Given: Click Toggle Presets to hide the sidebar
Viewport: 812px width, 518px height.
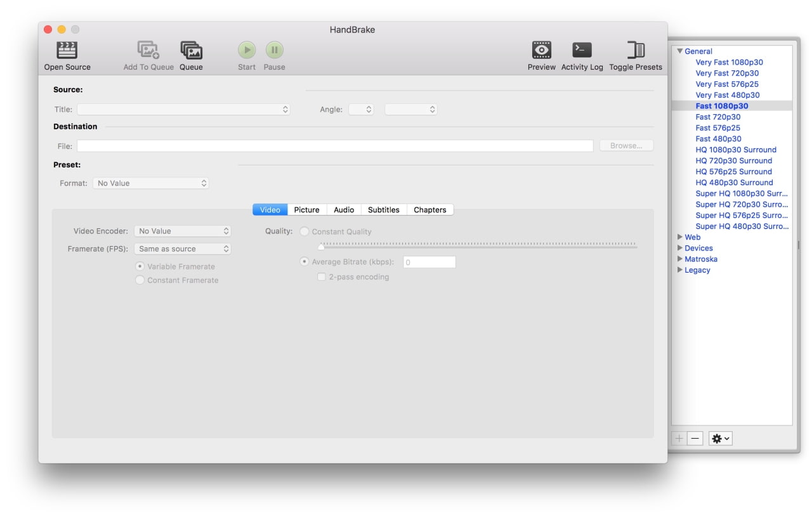Looking at the screenshot, I should 635,49.
